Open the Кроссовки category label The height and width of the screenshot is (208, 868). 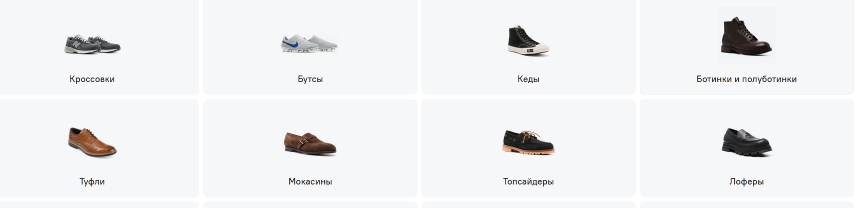click(92, 79)
